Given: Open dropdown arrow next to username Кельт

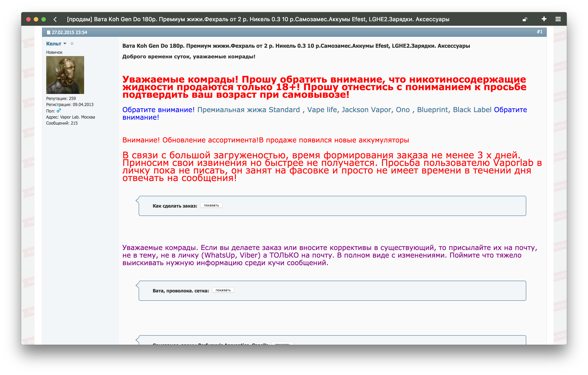Looking at the screenshot, I should (65, 43).
